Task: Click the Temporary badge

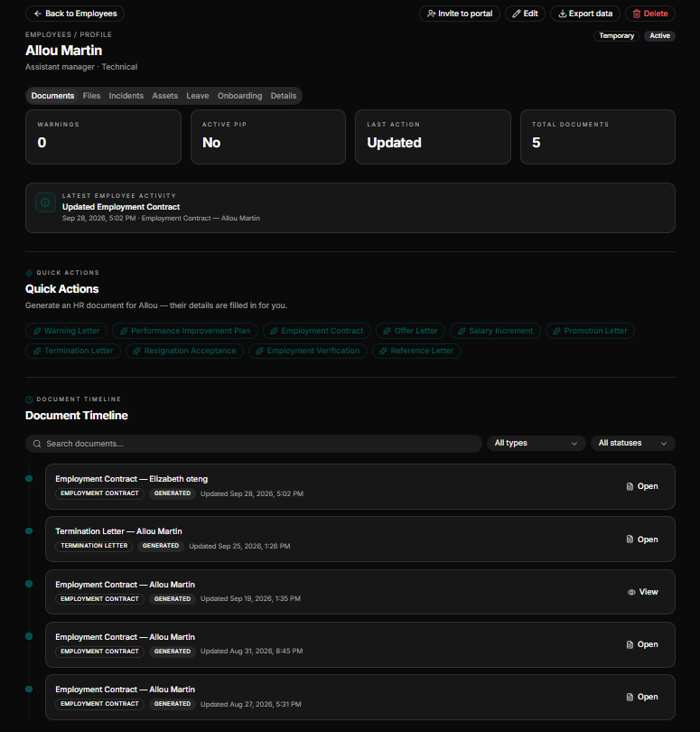Action: (x=616, y=36)
